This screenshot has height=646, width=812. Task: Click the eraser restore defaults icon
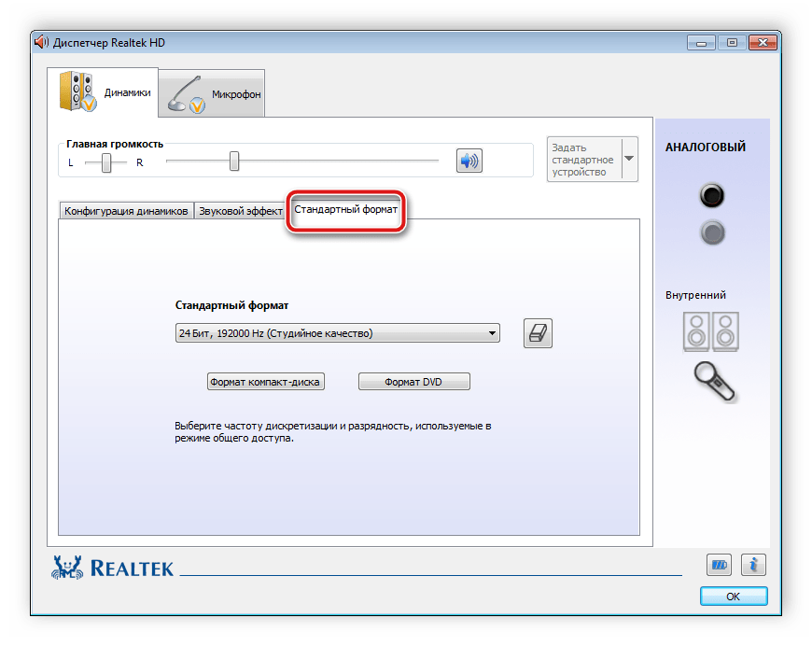[538, 333]
